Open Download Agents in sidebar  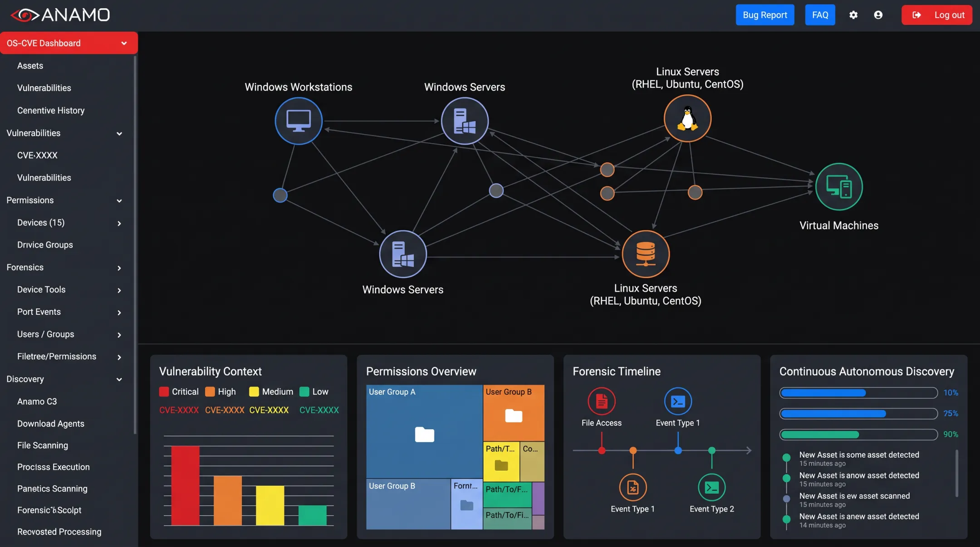(x=51, y=423)
